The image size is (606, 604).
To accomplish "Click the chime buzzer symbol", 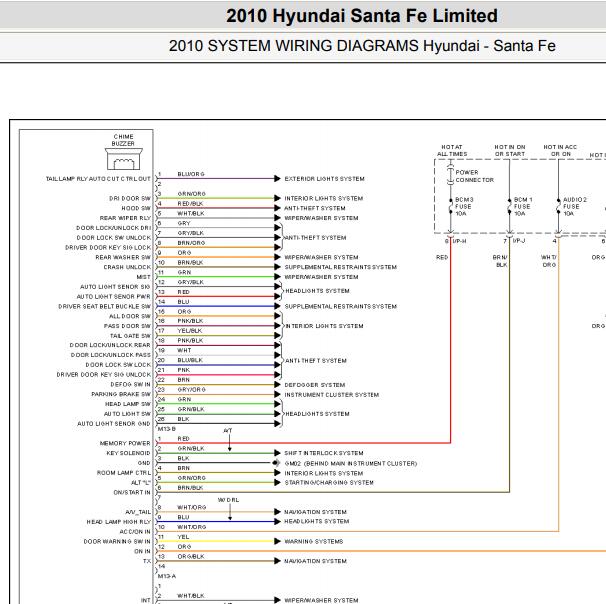I will 124,159.
